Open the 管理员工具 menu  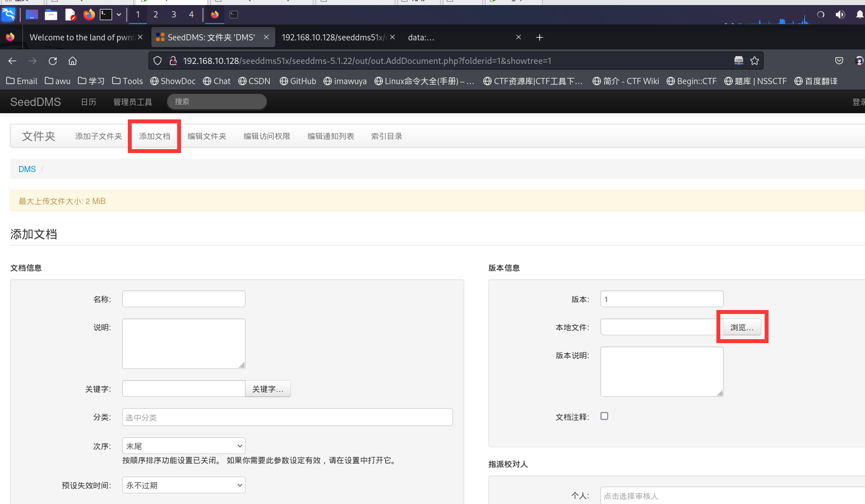click(x=133, y=102)
